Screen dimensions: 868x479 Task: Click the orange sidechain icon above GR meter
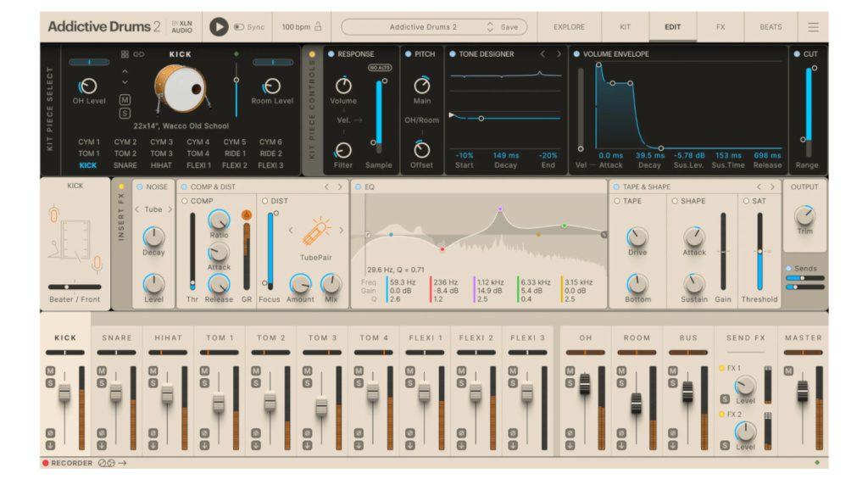(x=247, y=214)
